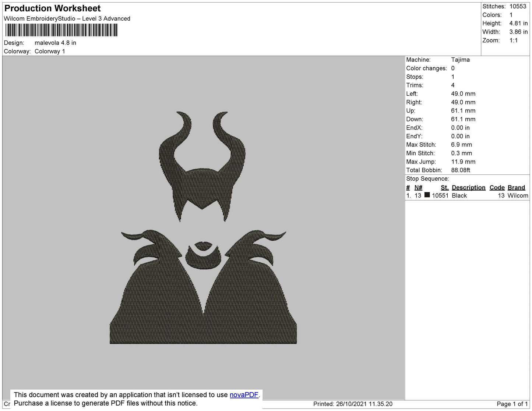
Task: Click the "Color changes:" label
Action: 426,68
